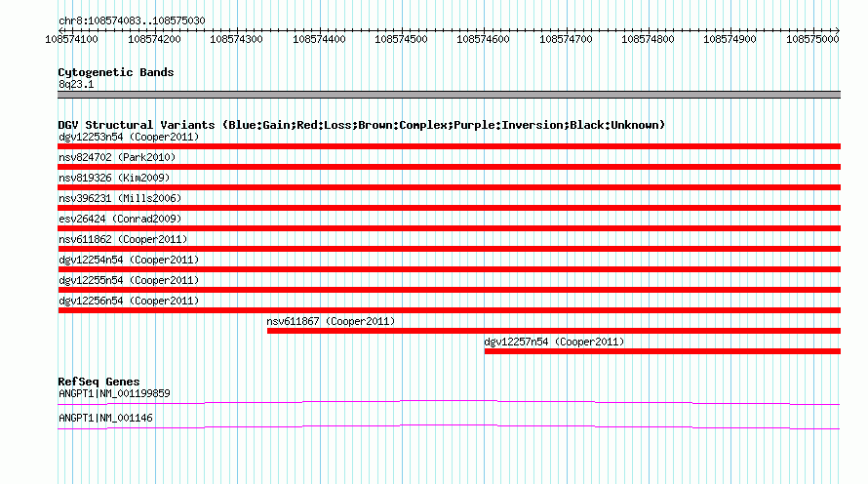Screen dimensions: 868x484
Task: Click the dgv12254n54 (Cooper2011) label
Action: [129, 260]
